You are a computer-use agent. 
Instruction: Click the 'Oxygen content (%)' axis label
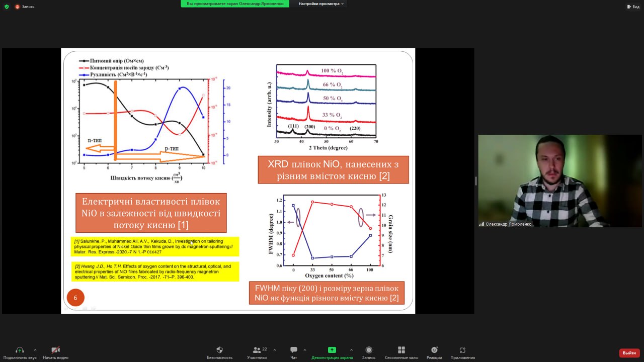329,276
